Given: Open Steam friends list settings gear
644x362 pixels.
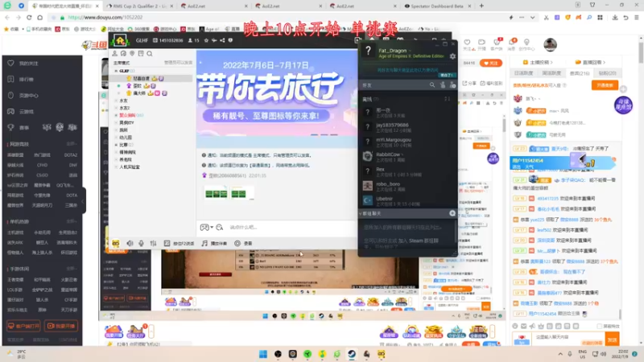Looking at the screenshot, I should point(452,56).
